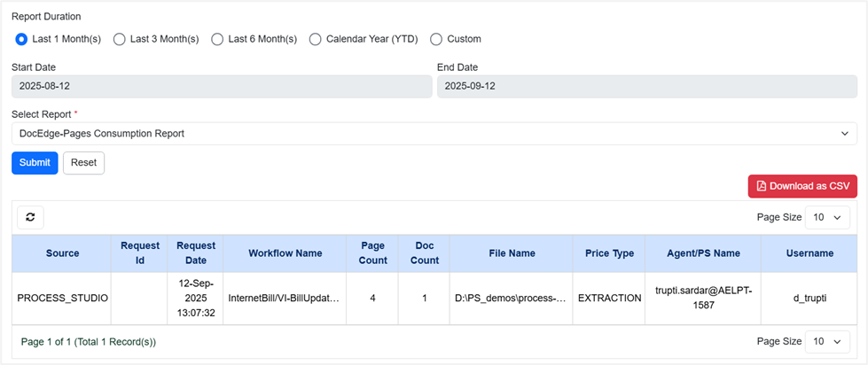Pick the Calendar Year (YTD) option
The width and height of the screenshot is (868, 365).
[x=315, y=39]
